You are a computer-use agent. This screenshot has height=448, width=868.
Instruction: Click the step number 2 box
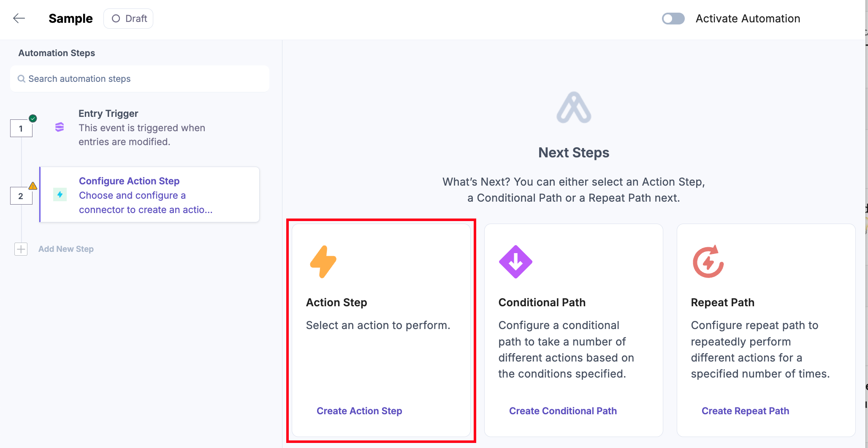(21, 196)
